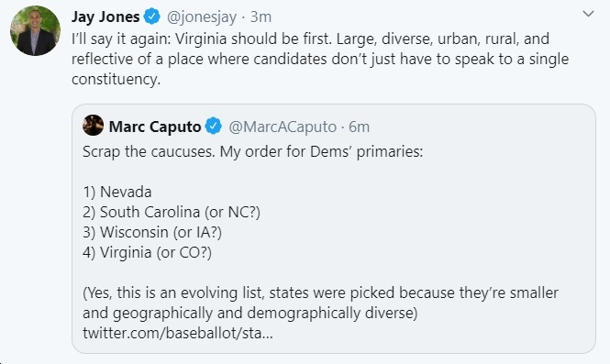The image size is (610, 364).
Task: Open the twitter.com/baseballot link
Action: (x=178, y=333)
